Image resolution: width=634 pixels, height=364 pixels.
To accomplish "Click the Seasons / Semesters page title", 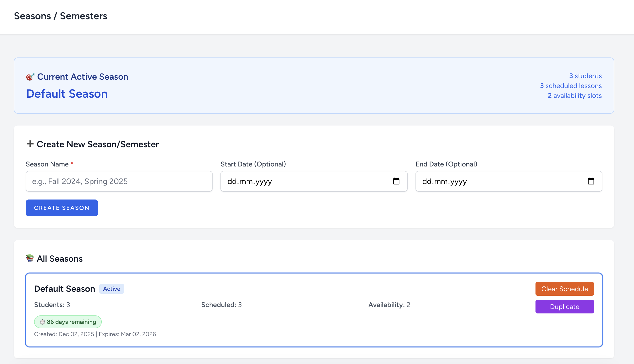I will pos(60,16).
